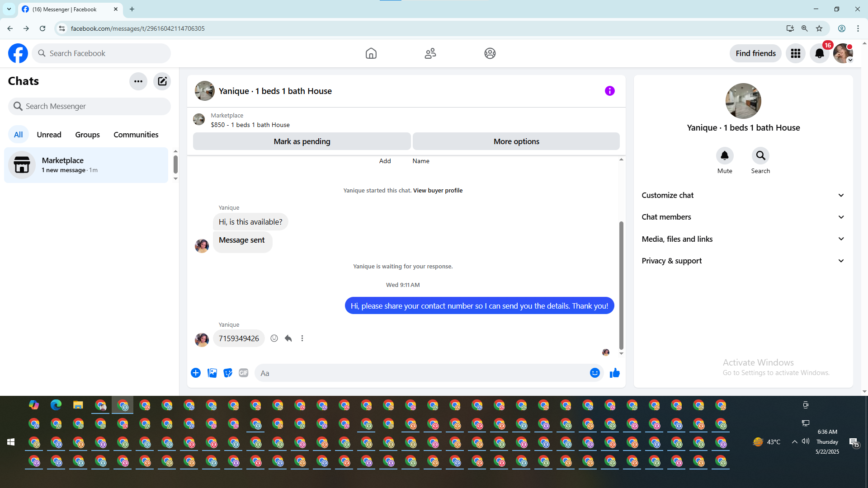This screenshot has height=488, width=868.
Task: Open the account profile picture menu
Action: coord(843,53)
